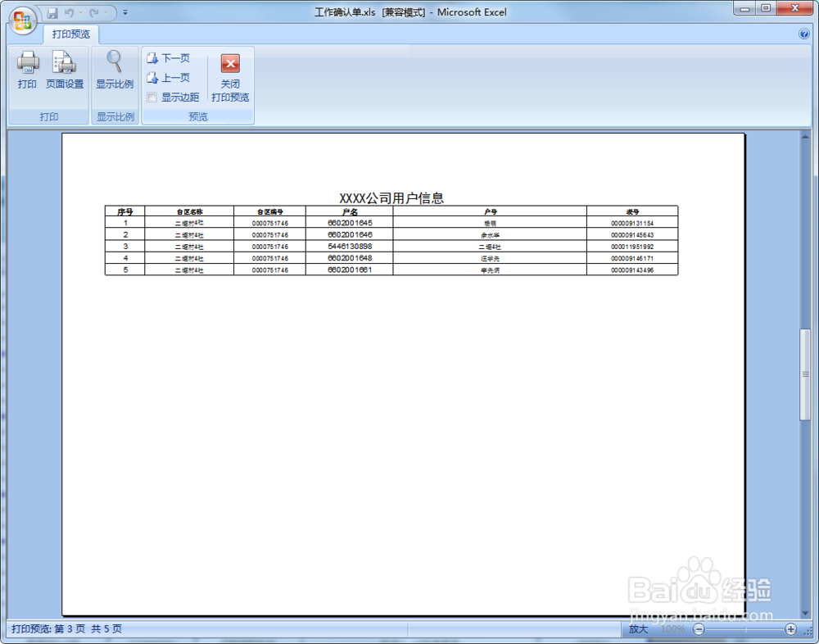The width and height of the screenshot is (819, 644).
Task: Click cell 6602001661
Action: [350, 270]
